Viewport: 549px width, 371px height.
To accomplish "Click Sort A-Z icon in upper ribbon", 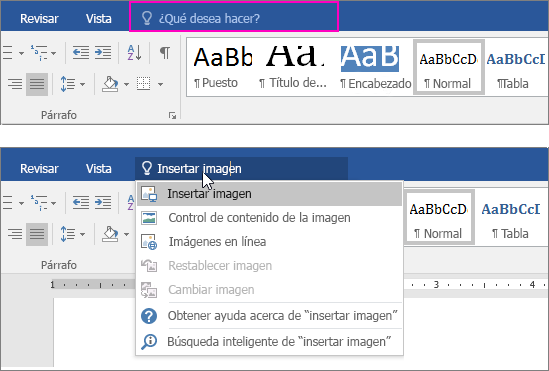I will pyautogui.click(x=134, y=53).
